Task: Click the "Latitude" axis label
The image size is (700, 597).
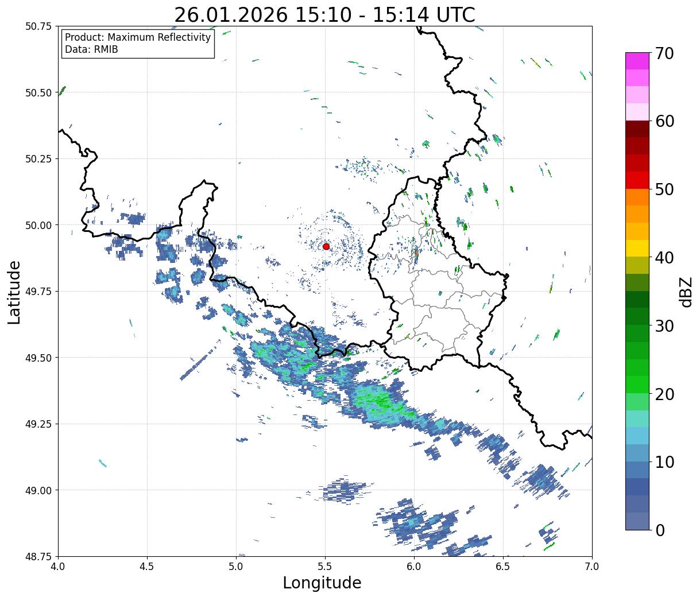Action: click(x=14, y=292)
